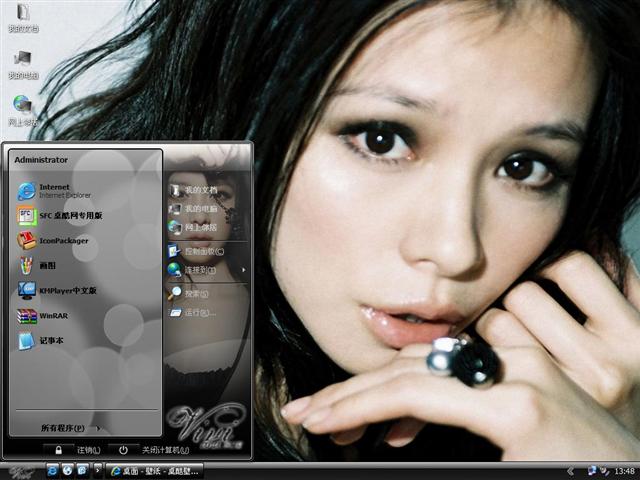Click the second system tray icon
This screenshot has width=640, height=480.
(604, 471)
